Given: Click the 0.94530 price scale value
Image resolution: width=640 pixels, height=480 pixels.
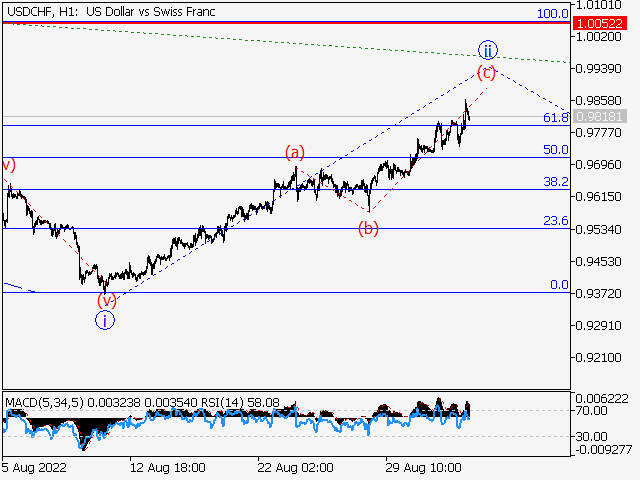Looking at the screenshot, I should pos(598,262).
